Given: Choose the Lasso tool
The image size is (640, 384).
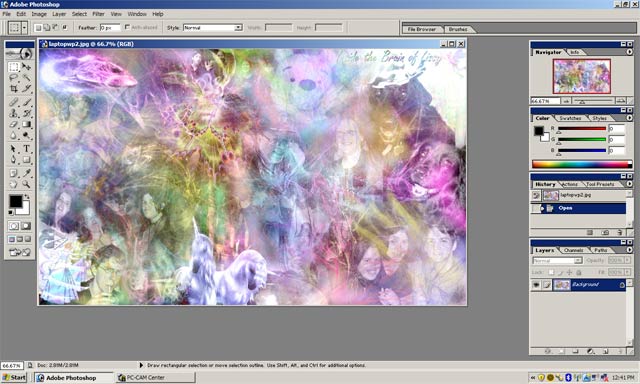Looking at the screenshot, I should pyautogui.click(x=13, y=78).
